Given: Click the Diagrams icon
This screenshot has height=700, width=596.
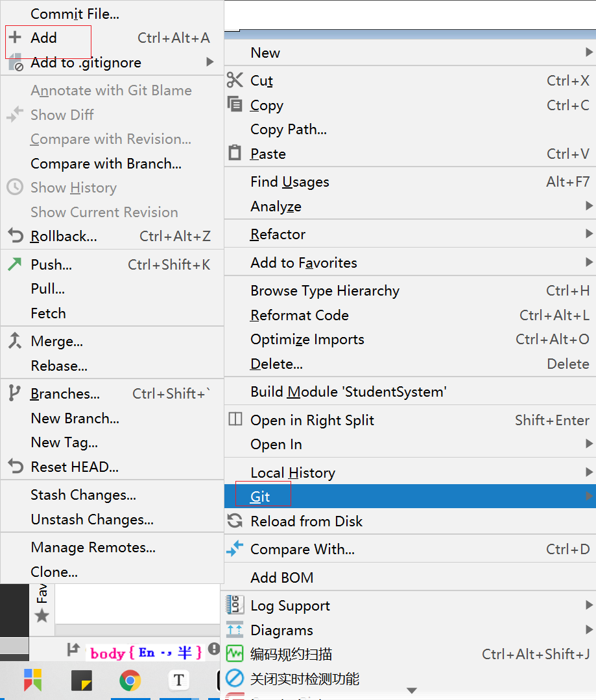Looking at the screenshot, I should pyautogui.click(x=234, y=630).
